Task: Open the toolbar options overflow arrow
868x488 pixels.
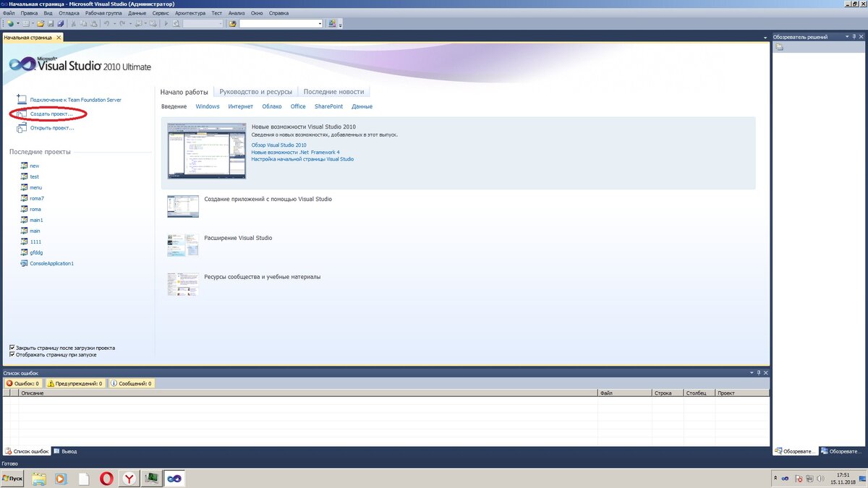Action: pos(340,25)
